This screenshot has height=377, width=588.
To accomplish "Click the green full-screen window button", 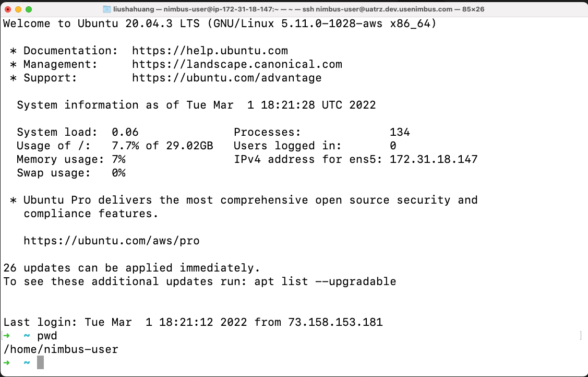I will (x=29, y=9).
